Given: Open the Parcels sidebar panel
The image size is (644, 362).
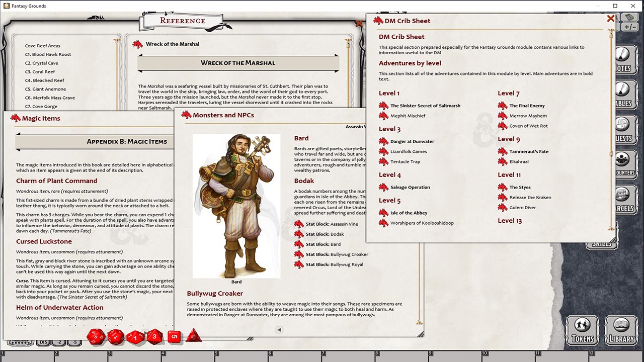Looking at the screenshot, I should pos(623,199).
